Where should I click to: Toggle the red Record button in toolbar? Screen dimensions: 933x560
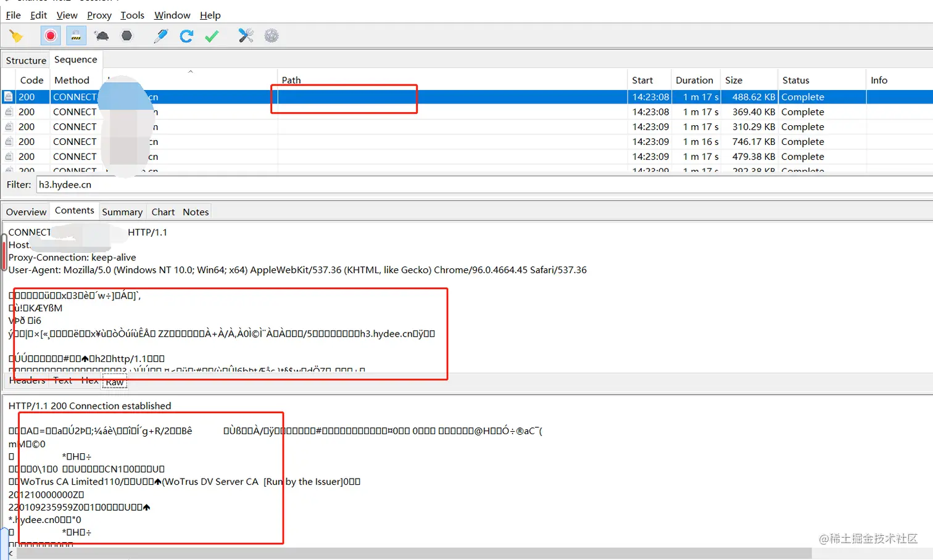point(51,36)
